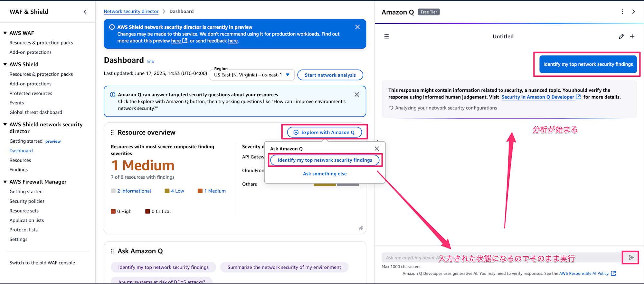Screen dimensions: 644x284
Task: Click the Informational gray color swatch
Action: coord(113,191)
